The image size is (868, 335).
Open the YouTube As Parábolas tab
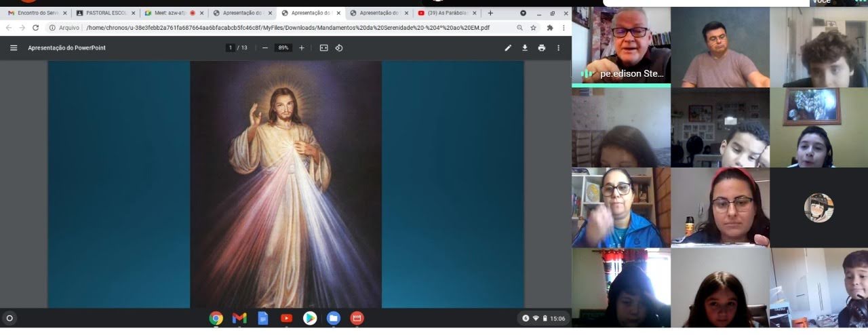(x=443, y=13)
